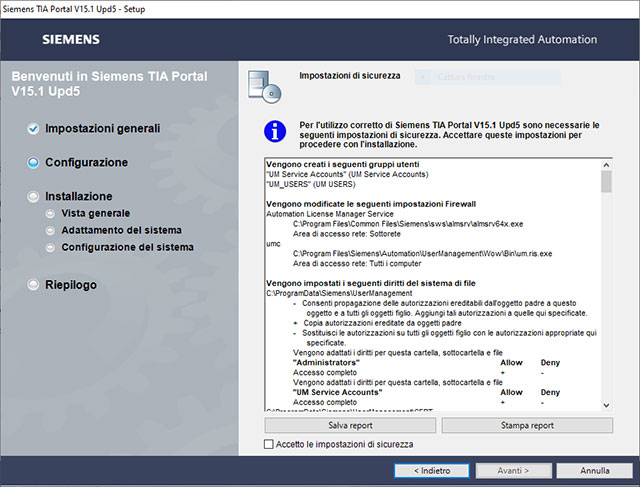640x487 pixels.
Task: Click the scrollbar up arrow in the settings list
Action: tap(606, 164)
